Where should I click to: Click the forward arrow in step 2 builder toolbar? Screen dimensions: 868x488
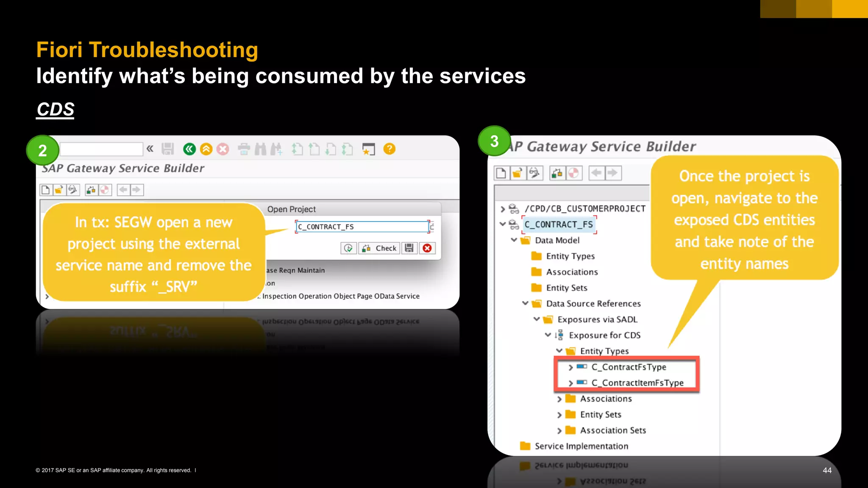click(x=136, y=190)
